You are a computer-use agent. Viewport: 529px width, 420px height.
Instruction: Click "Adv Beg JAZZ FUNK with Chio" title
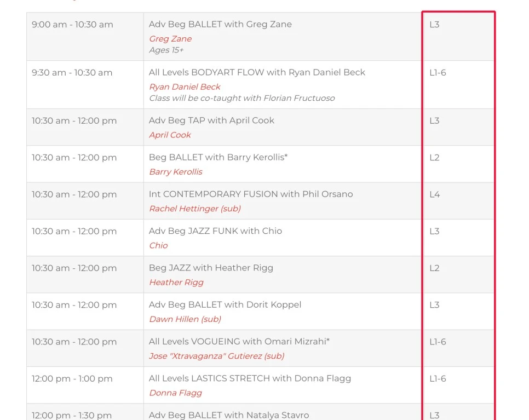215,231
